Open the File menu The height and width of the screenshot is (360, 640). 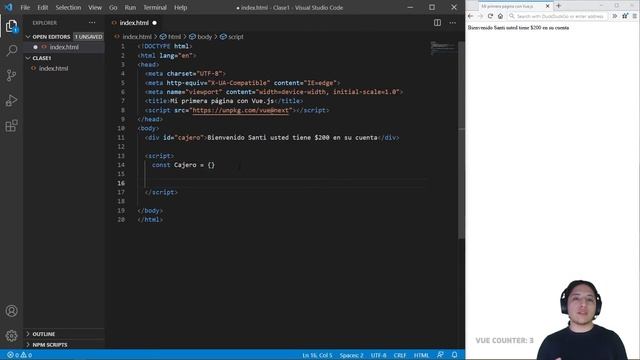pyautogui.click(x=25, y=7)
